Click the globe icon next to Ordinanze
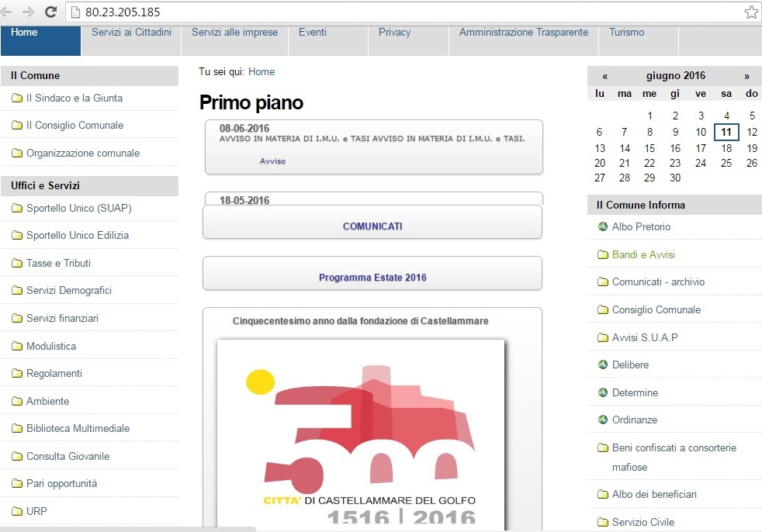Screen dimensions: 762x532 [602, 420]
